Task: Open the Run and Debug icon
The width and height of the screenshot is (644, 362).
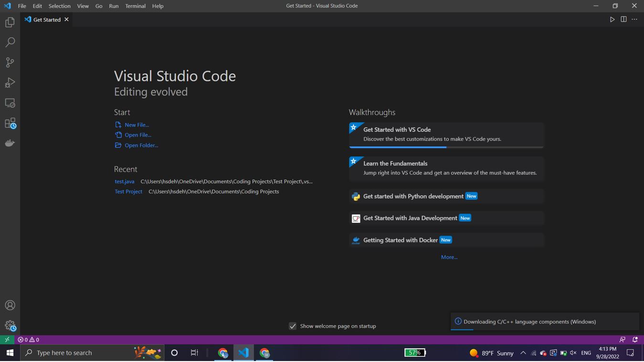Action: 10,83
